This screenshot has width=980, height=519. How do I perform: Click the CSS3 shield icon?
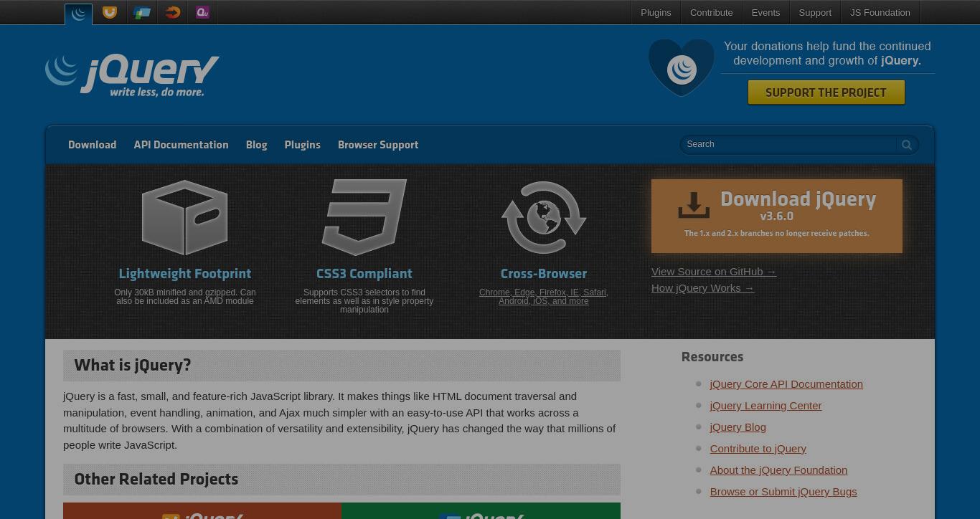(x=364, y=217)
